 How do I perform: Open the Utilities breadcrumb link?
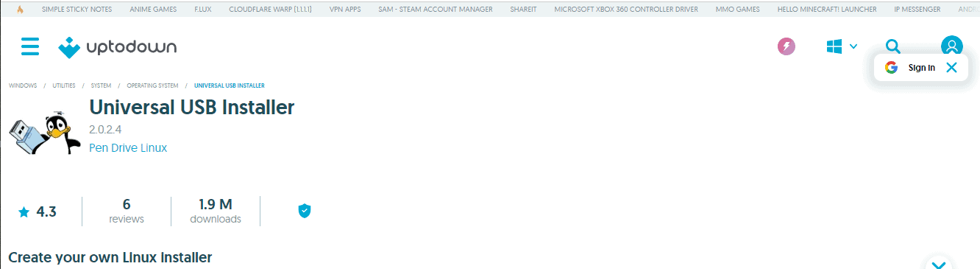[64, 85]
